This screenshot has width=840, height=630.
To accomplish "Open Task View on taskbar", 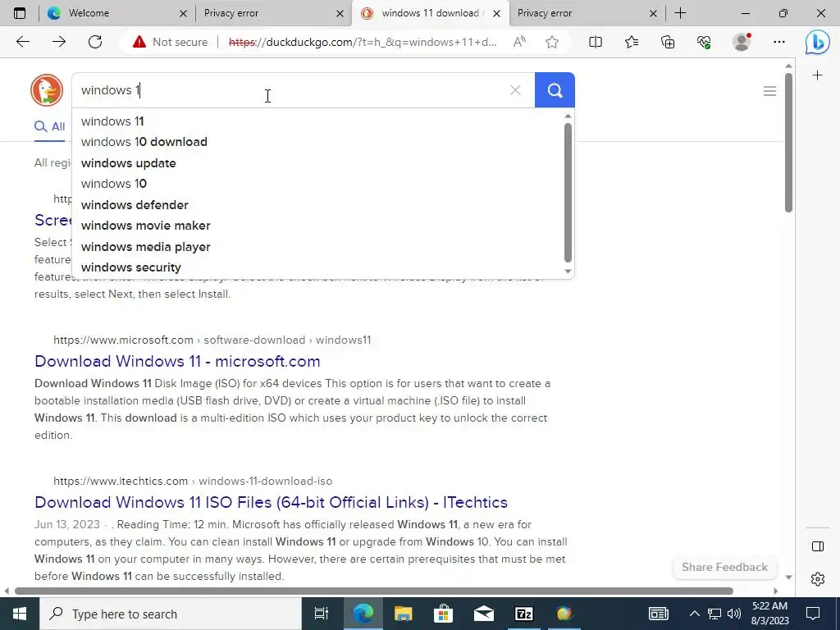I will click(322, 614).
